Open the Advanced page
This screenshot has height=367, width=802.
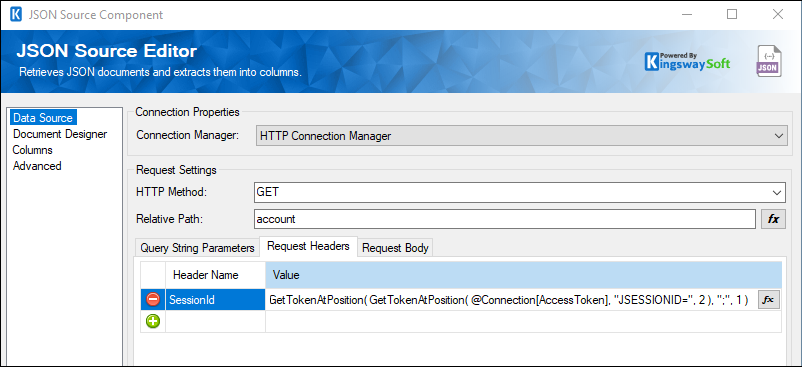(37, 166)
